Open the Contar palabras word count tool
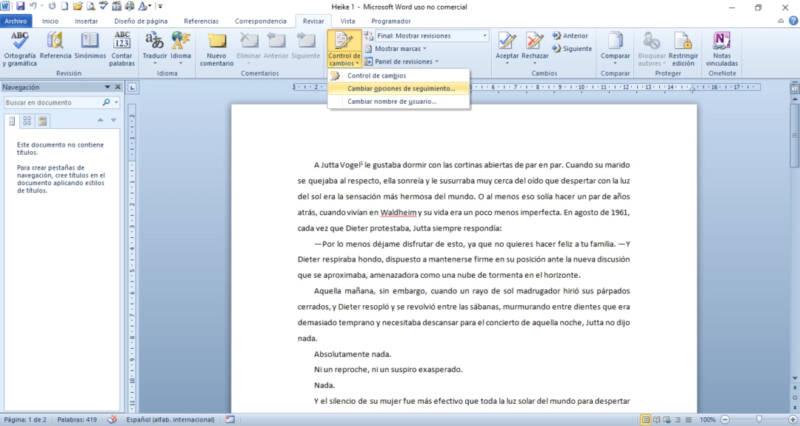Viewport: 800px width, 426px height. click(x=122, y=49)
